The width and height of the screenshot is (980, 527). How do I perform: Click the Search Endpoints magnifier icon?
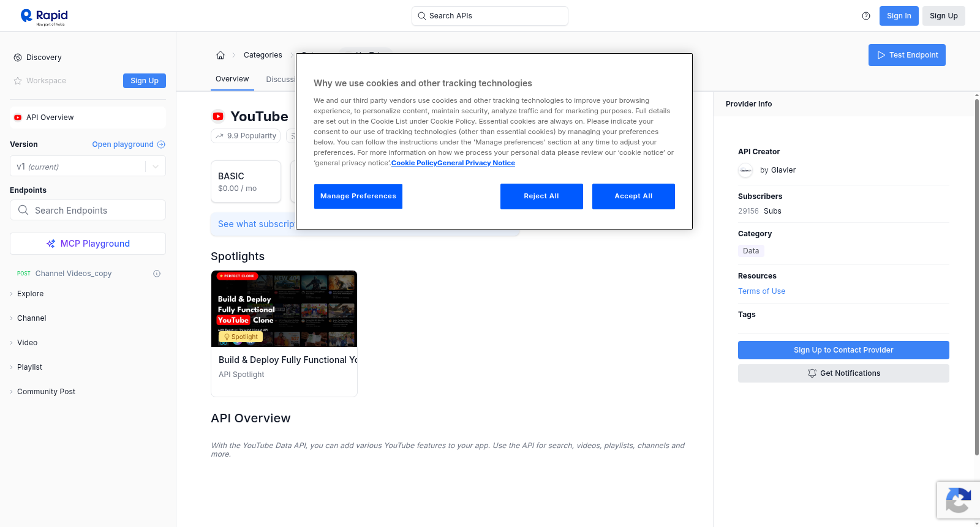(x=23, y=210)
